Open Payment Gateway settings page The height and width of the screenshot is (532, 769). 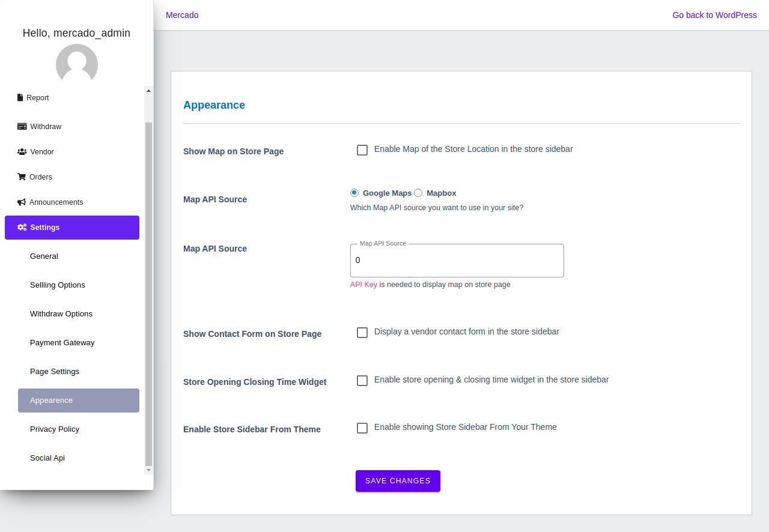(x=62, y=343)
